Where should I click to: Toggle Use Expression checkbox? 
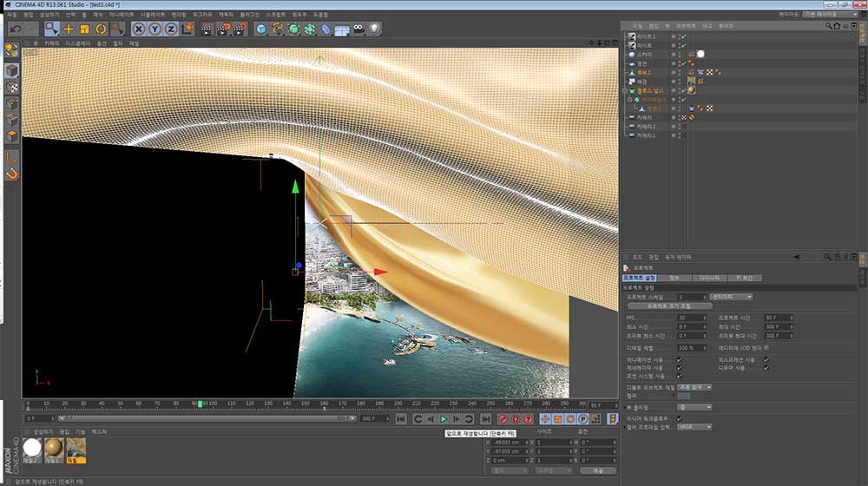point(766,360)
